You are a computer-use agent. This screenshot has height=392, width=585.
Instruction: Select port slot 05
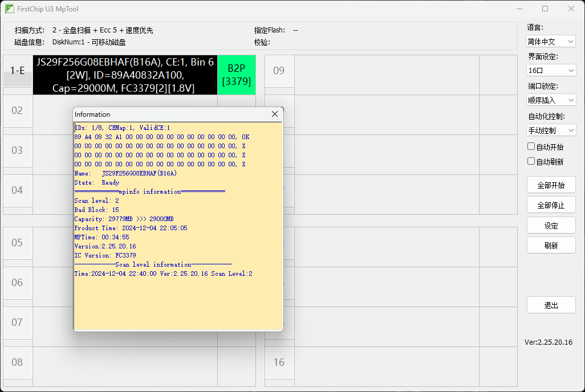coord(18,243)
